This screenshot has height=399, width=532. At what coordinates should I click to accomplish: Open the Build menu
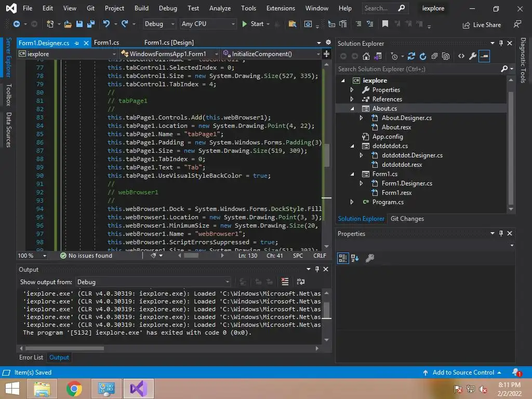[141, 8]
